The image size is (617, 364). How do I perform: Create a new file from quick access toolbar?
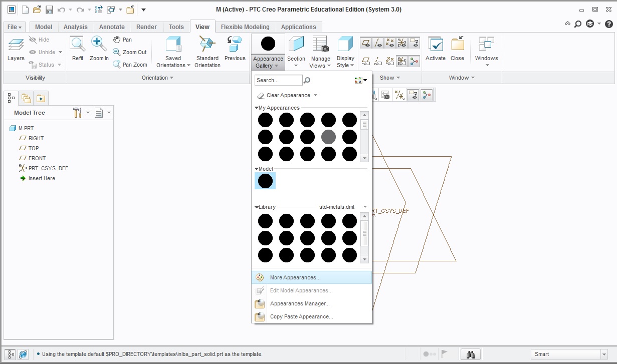[25, 10]
